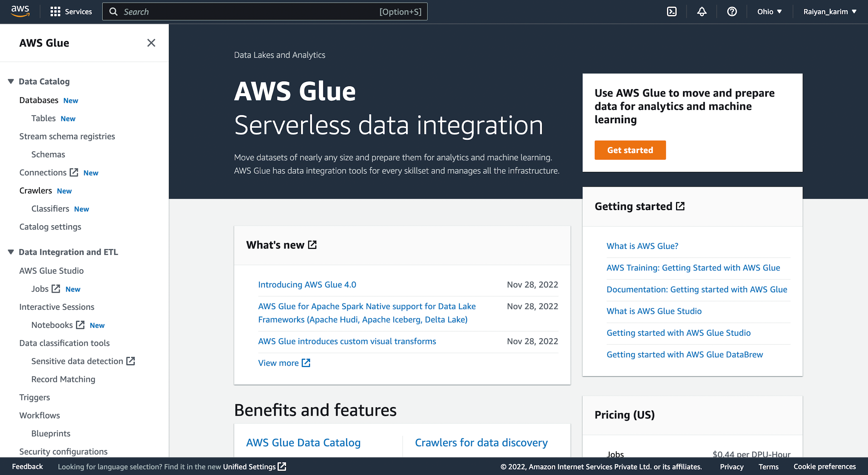Viewport: 868px width, 475px height.
Task: Open AWS CloudShell terminal icon
Action: (671, 12)
